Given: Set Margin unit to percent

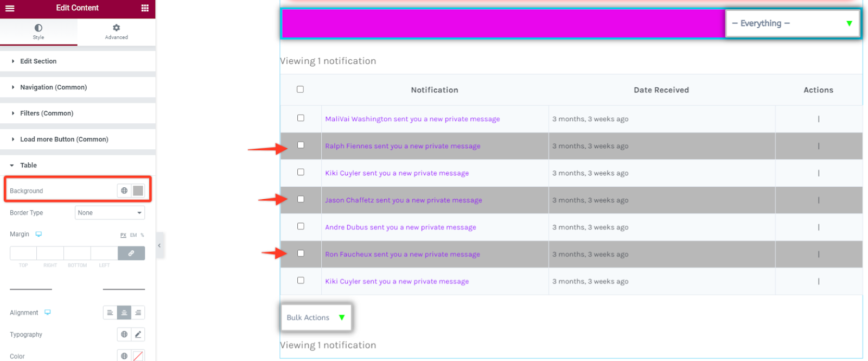Looking at the screenshot, I should (x=142, y=235).
